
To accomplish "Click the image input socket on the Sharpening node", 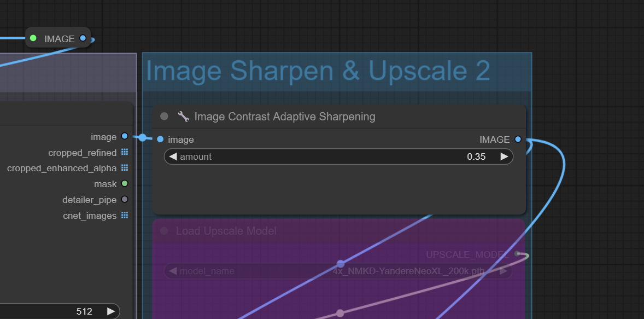I will 160,140.
